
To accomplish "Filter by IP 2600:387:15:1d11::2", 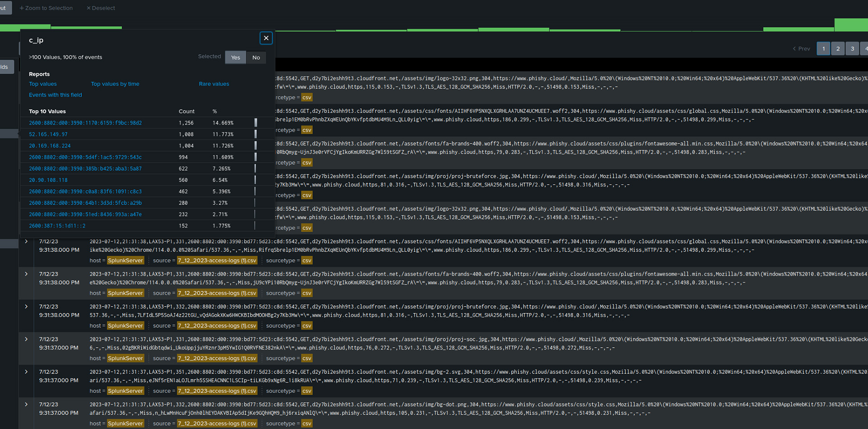I will point(57,226).
